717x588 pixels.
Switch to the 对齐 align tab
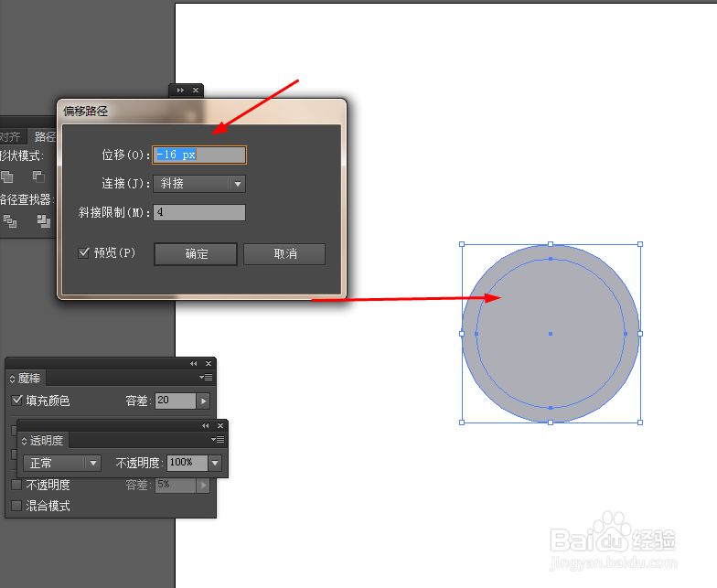(x=11, y=137)
